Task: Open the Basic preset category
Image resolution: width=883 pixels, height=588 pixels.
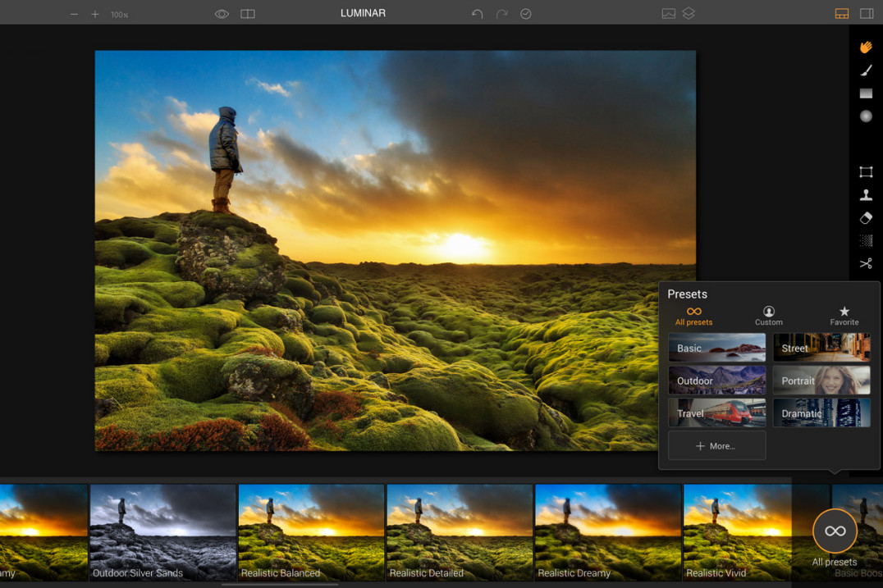Action: pyautogui.click(x=716, y=348)
